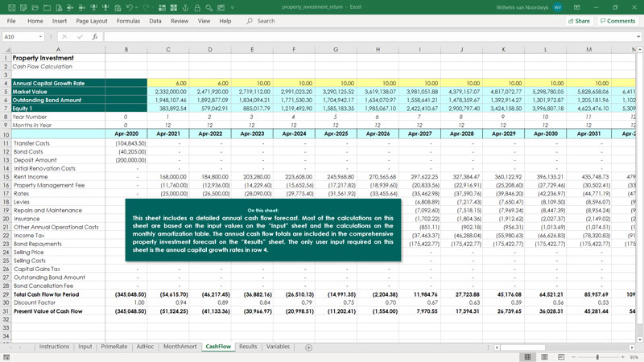
Task: Click the new blank window icon in the toolbar
Action: [47, 7]
